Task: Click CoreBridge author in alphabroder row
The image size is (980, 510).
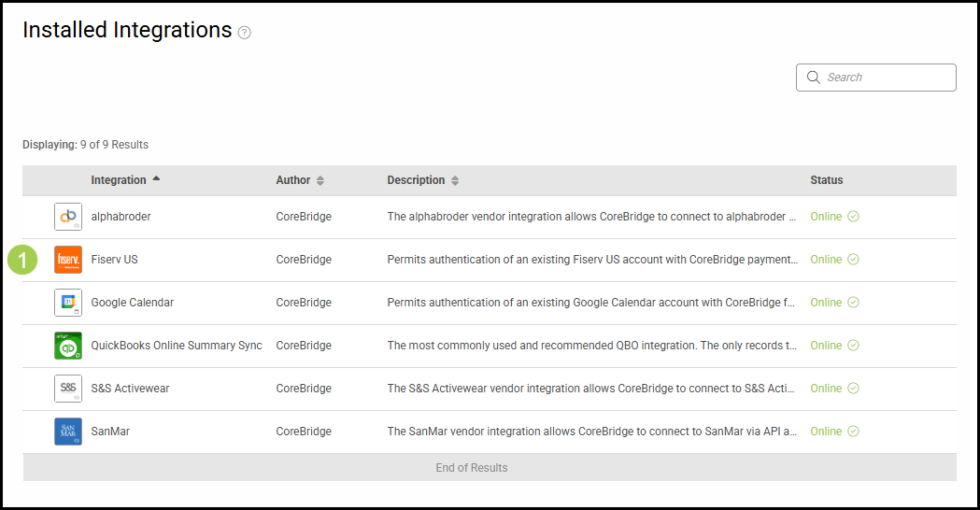Action: [x=304, y=217]
